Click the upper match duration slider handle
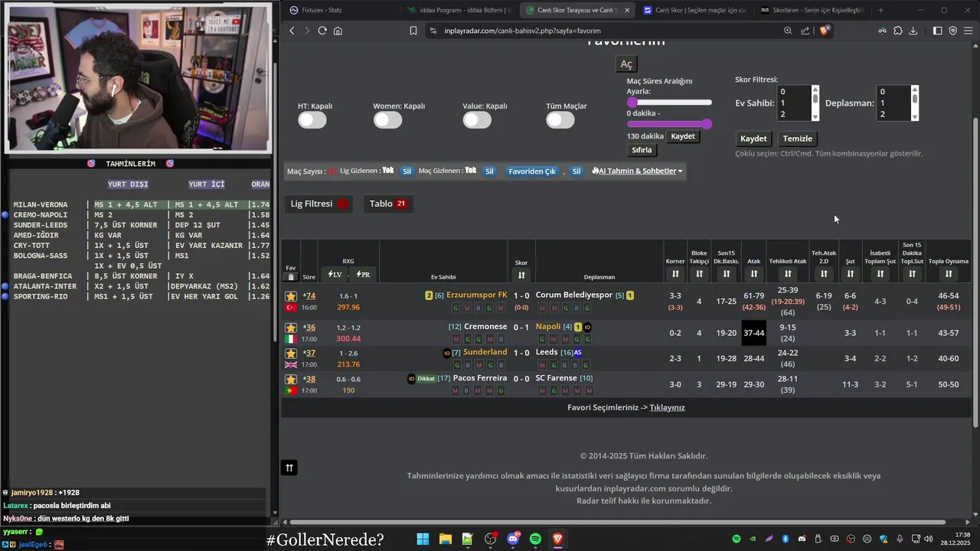This screenshot has width=980, height=551. coord(632,102)
